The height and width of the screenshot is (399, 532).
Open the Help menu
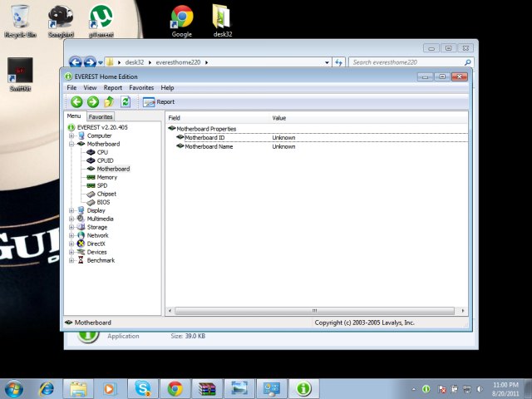click(167, 87)
